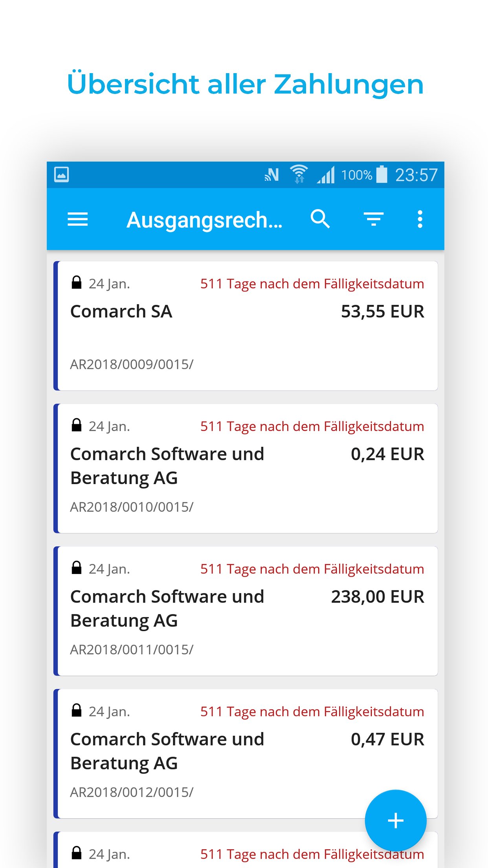Open the hamburger navigation menu
The width and height of the screenshot is (488, 868).
coord(77,219)
